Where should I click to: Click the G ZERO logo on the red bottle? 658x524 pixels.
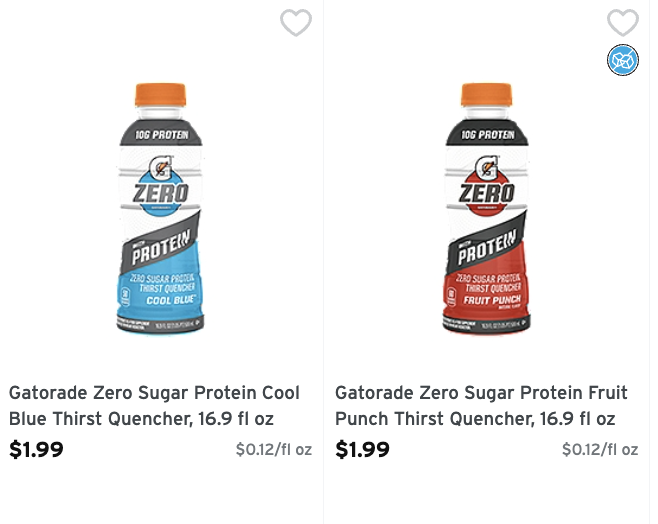[487, 186]
